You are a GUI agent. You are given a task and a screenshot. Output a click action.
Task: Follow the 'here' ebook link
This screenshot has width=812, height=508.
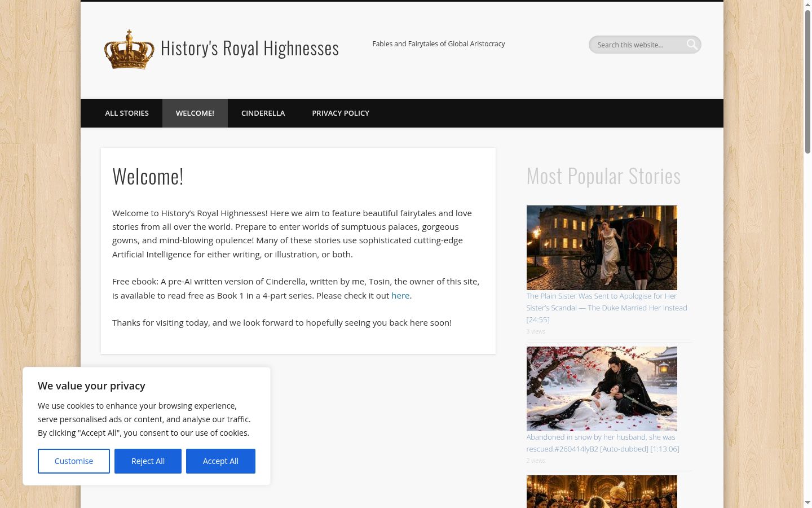(x=400, y=296)
